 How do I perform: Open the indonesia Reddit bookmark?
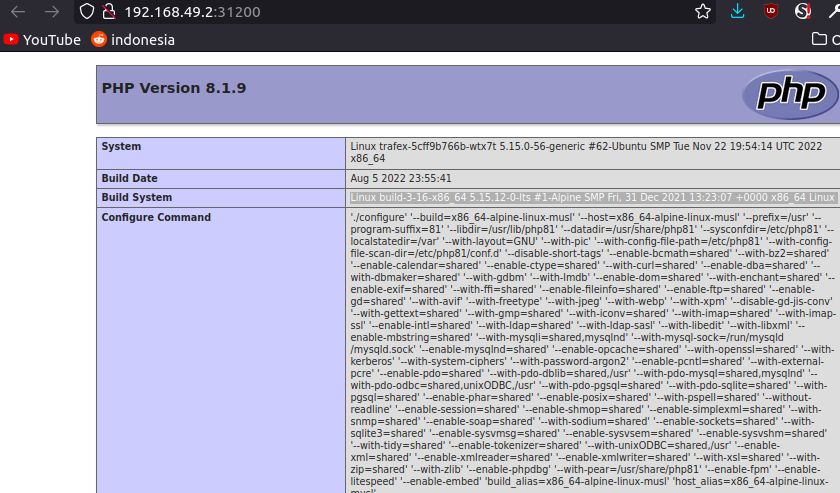pos(133,40)
